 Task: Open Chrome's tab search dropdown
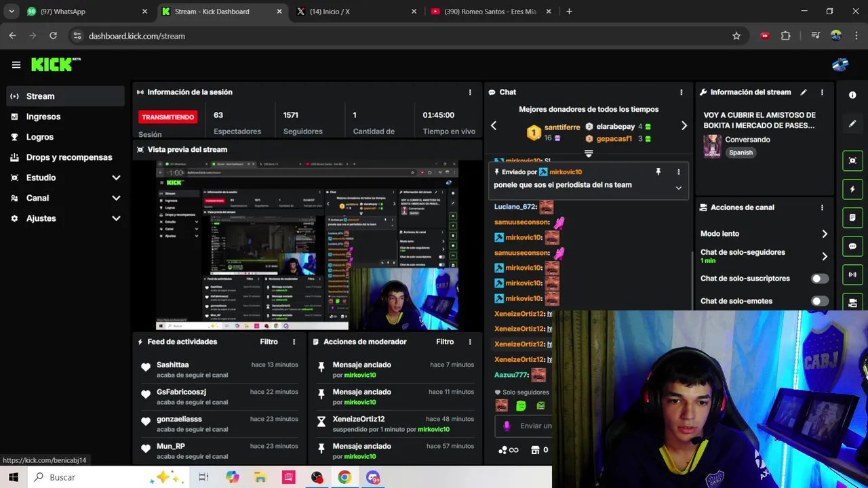pos(12,12)
